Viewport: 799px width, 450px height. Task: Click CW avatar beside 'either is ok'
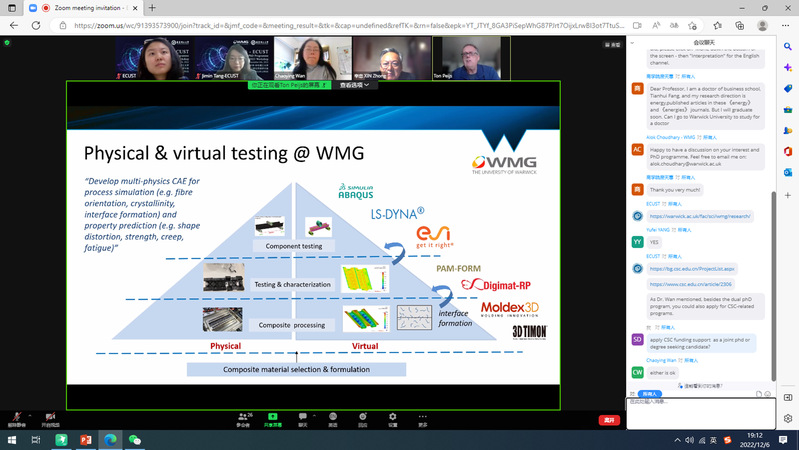637,373
